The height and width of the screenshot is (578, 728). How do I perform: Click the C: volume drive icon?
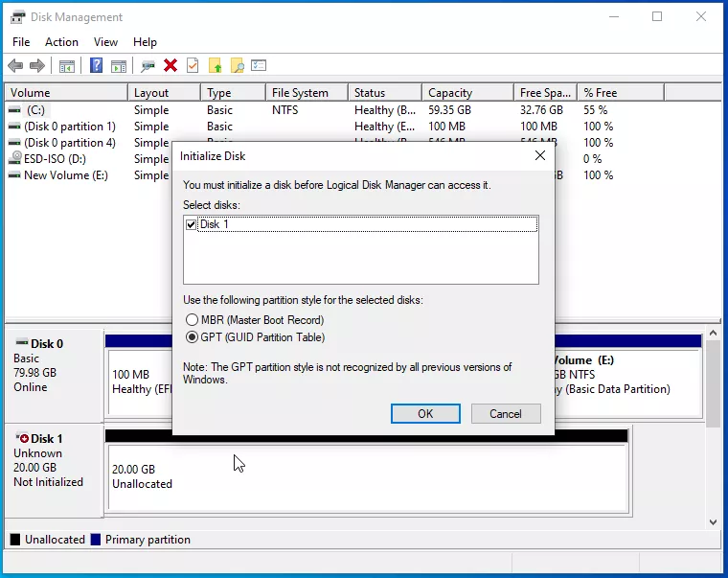[x=15, y=110]
